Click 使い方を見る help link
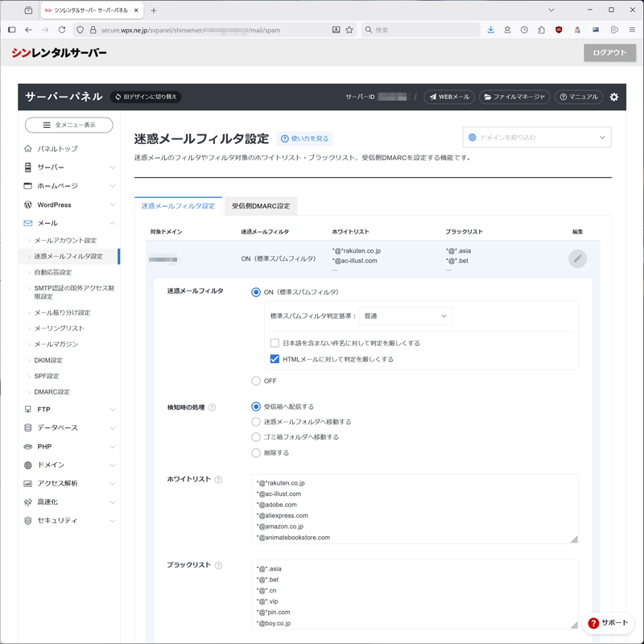Screen dimensions: 644x644 click(304, 138)
